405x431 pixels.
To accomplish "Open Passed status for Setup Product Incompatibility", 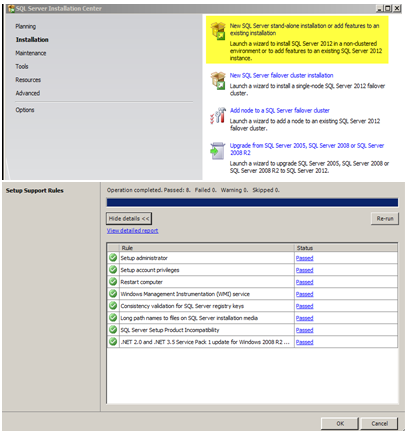I will click(x=304, y=330).
